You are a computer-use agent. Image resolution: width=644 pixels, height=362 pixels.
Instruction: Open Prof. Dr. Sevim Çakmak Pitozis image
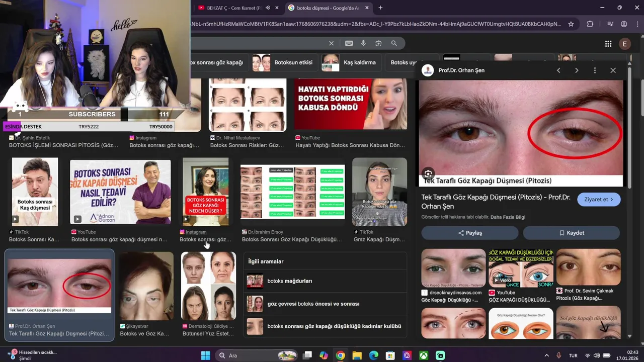[588, 267]
